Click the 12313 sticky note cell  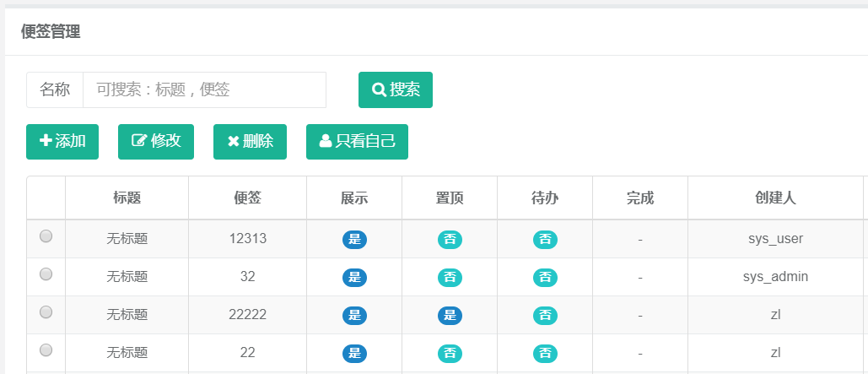pos(247,239)
